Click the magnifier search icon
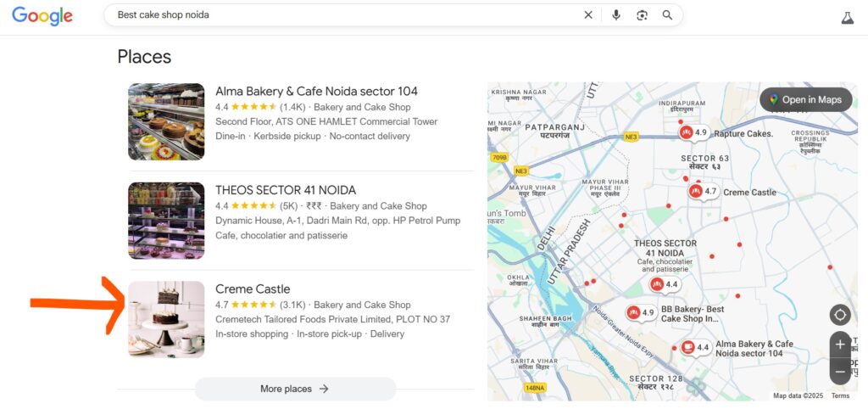 point(668,15)
